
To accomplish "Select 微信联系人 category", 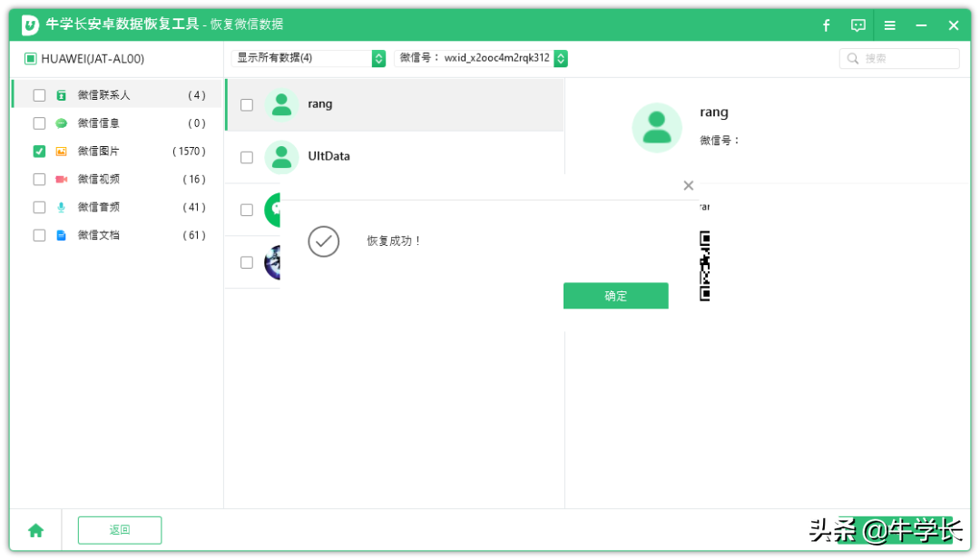I will click(117, 95).
